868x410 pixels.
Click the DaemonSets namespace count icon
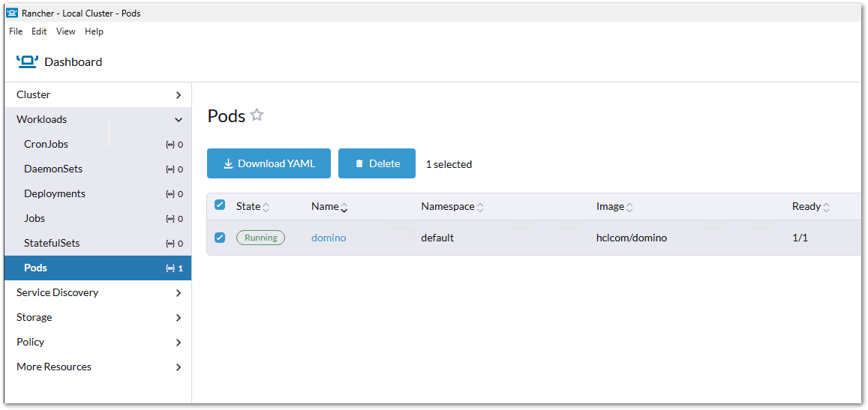point(170,169)
